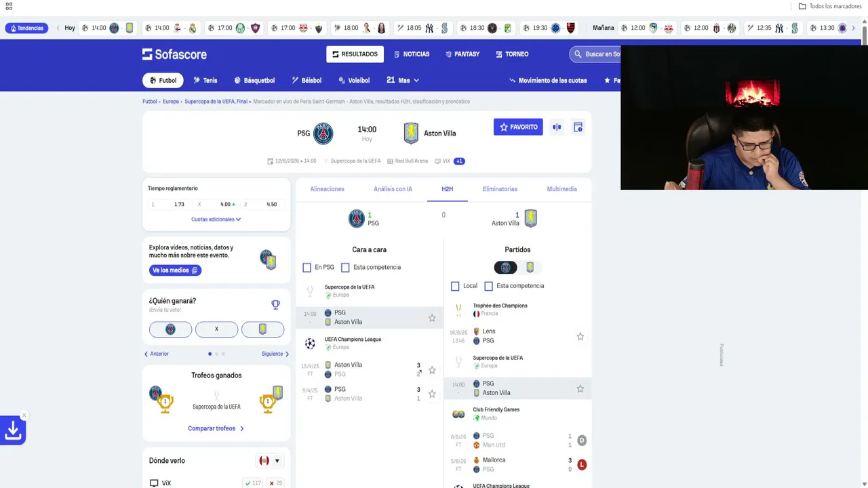This screenshot has width=868, height=488.
Task: Click the calendar icon next to compare icon
Action: point(578,127)
